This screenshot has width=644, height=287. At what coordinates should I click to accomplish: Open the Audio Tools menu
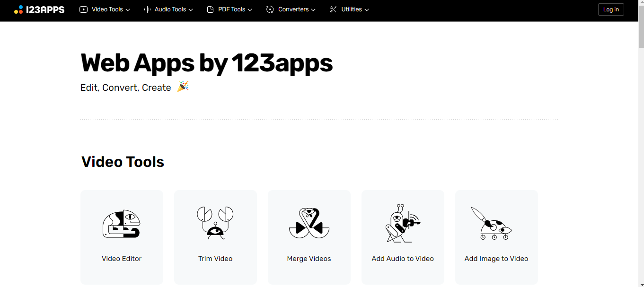168,9
